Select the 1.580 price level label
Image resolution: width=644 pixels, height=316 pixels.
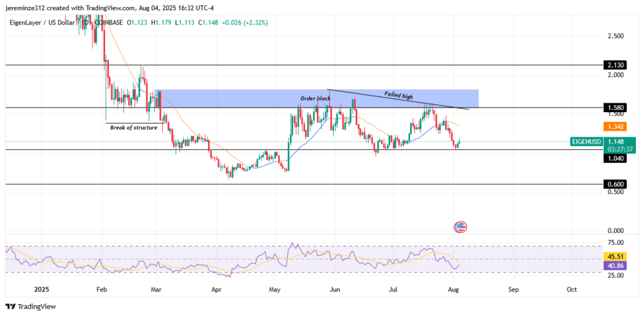point(615,108)
